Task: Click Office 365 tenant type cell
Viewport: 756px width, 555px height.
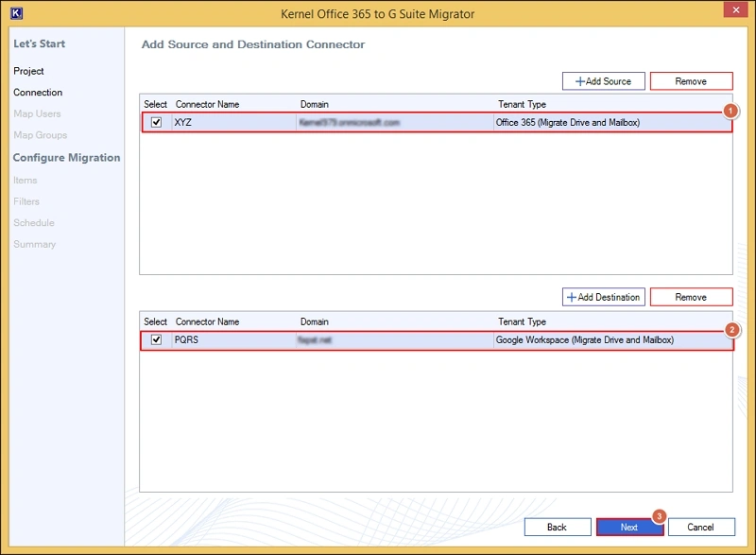Action: pyautogui.click(x=568, y=122)
